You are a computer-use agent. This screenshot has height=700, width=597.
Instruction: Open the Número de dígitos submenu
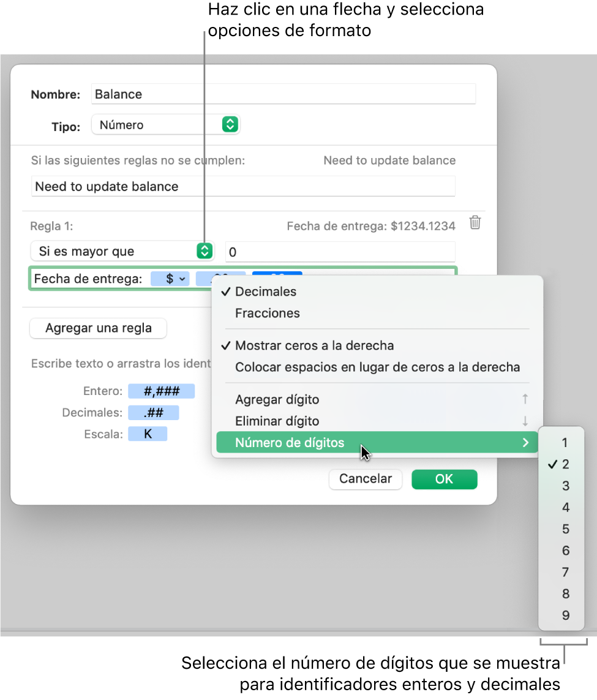377,442
